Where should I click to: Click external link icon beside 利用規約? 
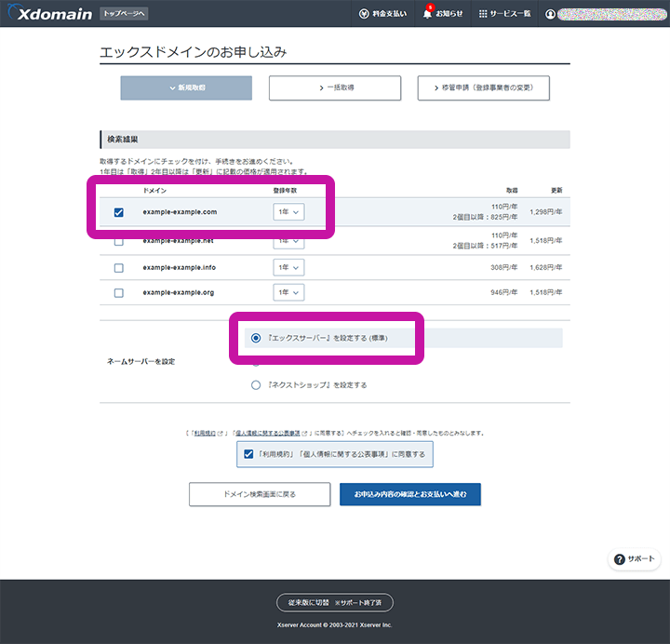pyautogui.click(x=221, y=434)
